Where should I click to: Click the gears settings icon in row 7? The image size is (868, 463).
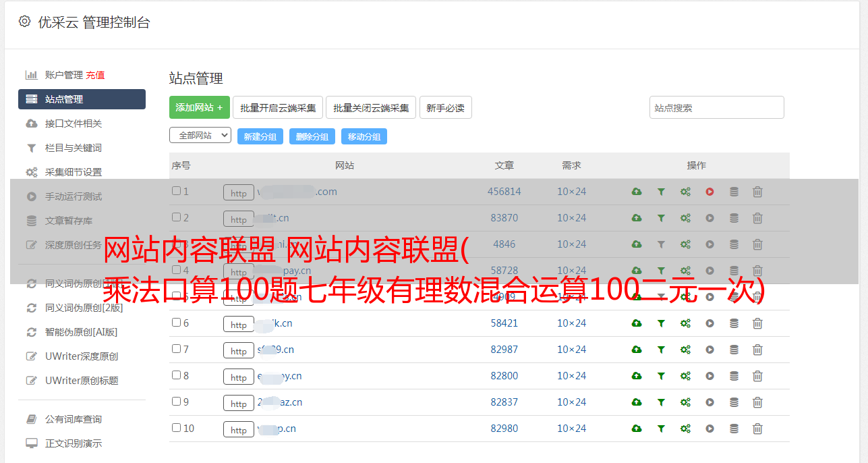coord(685,350)
